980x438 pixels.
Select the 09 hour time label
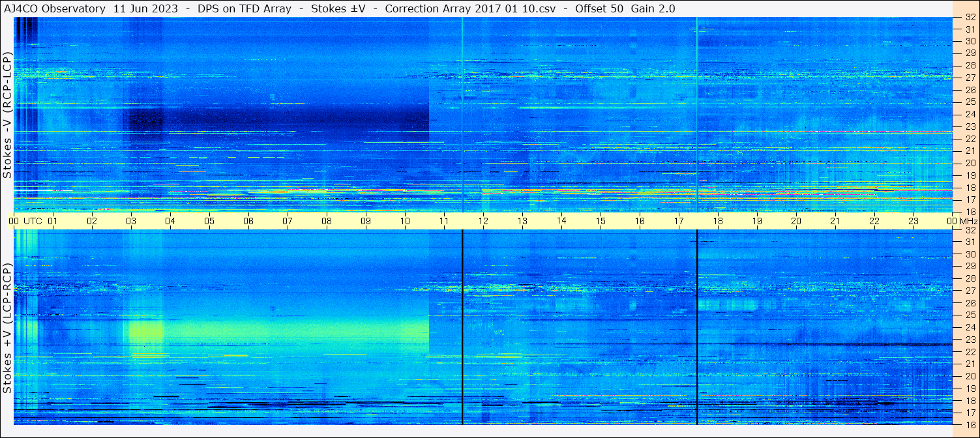[366, 221]
